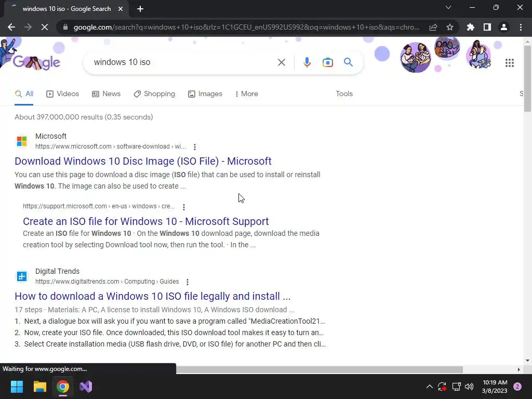Switch to the Images tab
532x399 pixels.
(205, 94)
